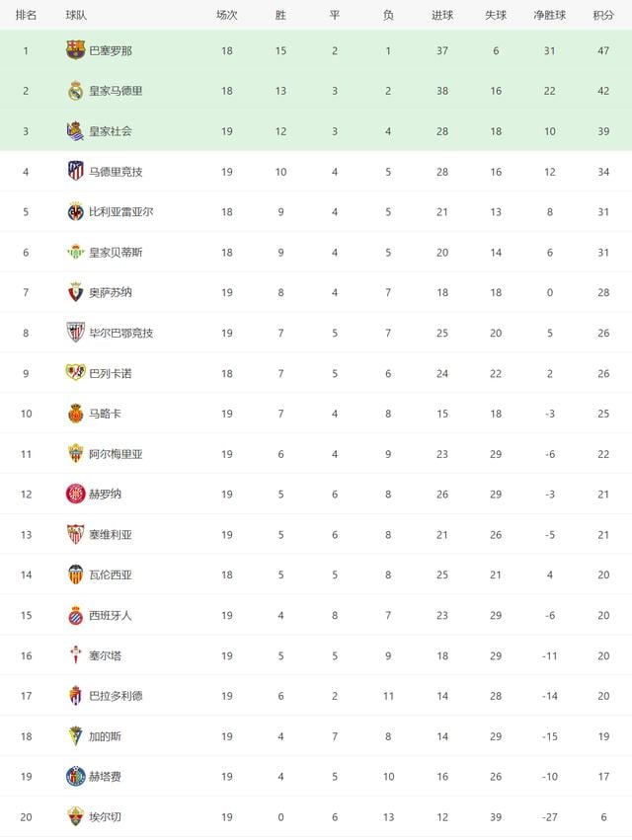The width and height of the screenshot is (632, 840).
Task: Click the Getafe blue crest icon
Action: coord(75,776)
